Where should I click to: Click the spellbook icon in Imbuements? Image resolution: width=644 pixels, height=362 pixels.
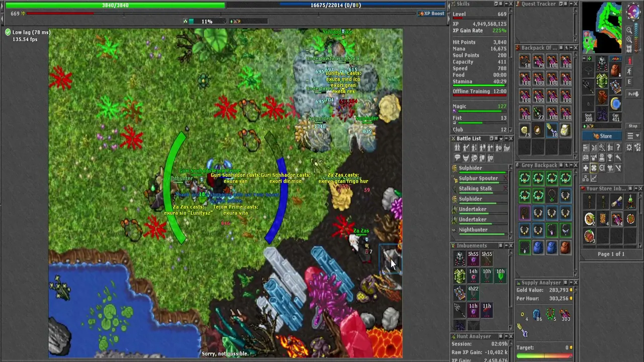(x=459, y=293)
